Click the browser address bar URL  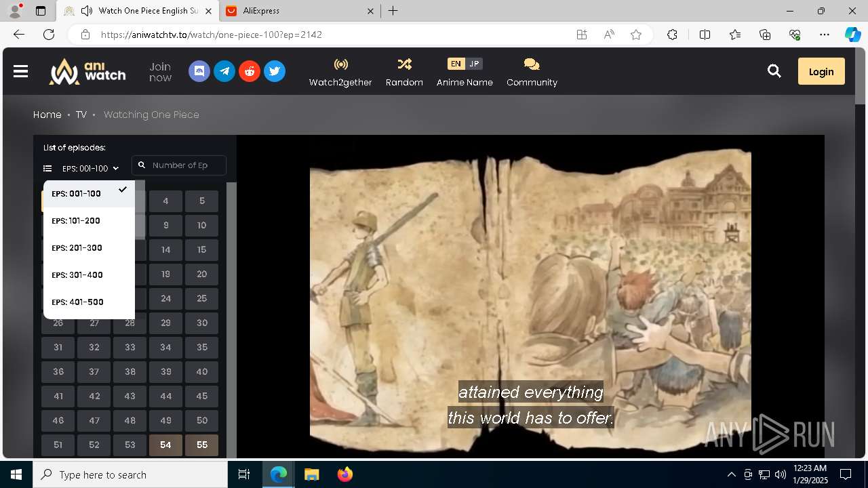(212, 35)
